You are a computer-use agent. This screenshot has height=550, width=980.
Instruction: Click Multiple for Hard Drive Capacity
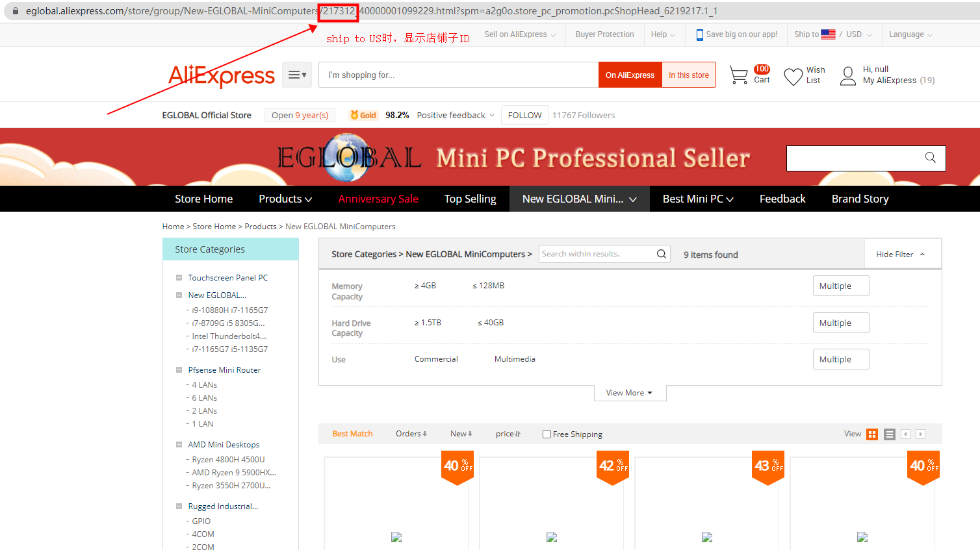(x=841, y=323)
